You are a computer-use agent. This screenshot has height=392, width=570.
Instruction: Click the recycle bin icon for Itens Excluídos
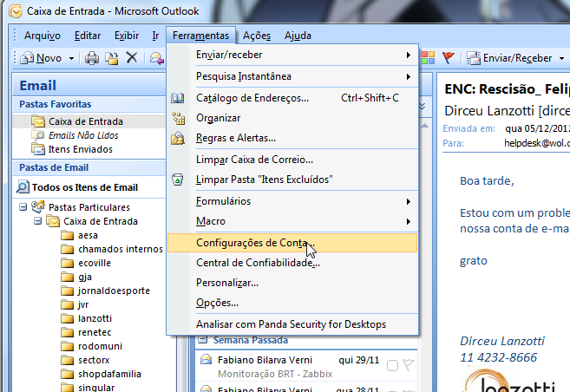pos(177,180)
